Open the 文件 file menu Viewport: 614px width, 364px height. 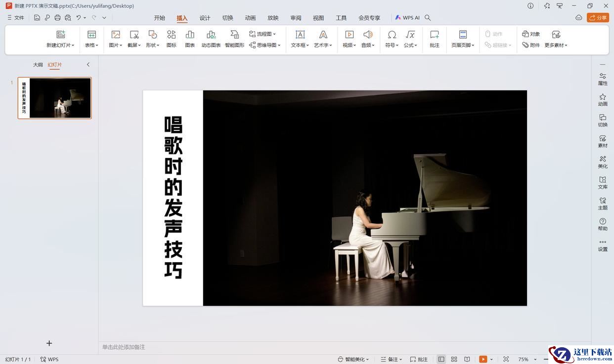click(15, 18)
